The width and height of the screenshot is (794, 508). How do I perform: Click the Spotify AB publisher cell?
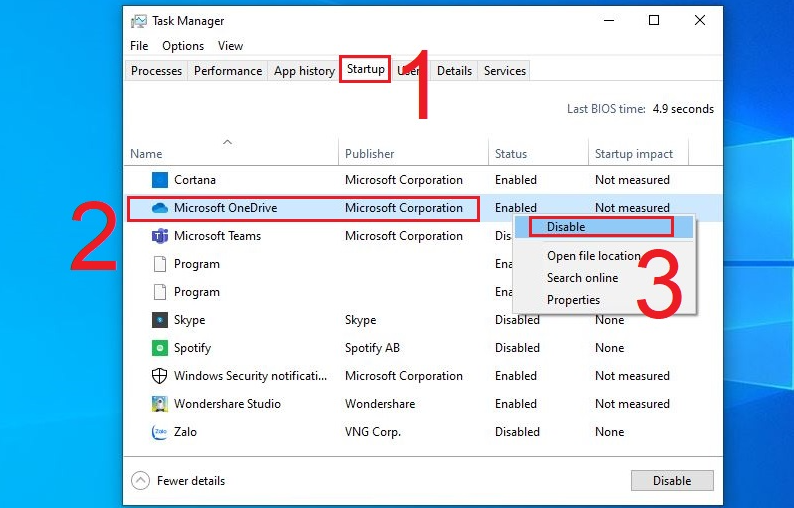[x=372, y=348]
